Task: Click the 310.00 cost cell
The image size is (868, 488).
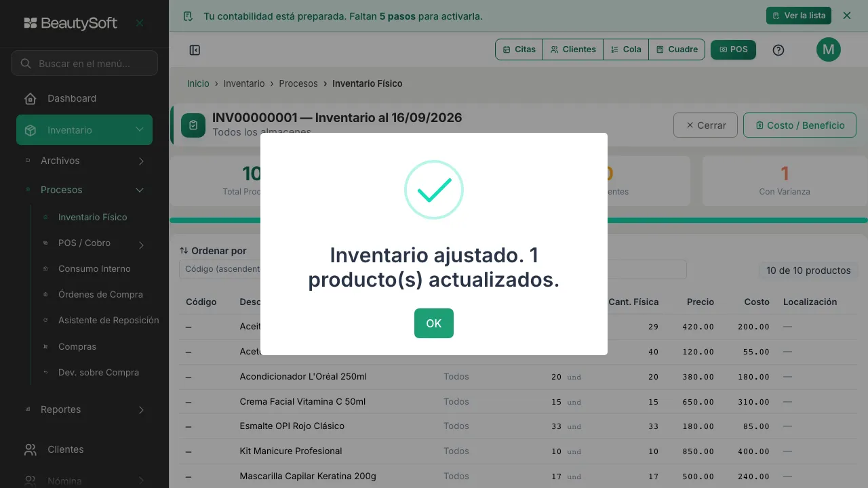Action: [x=753, y=402]
